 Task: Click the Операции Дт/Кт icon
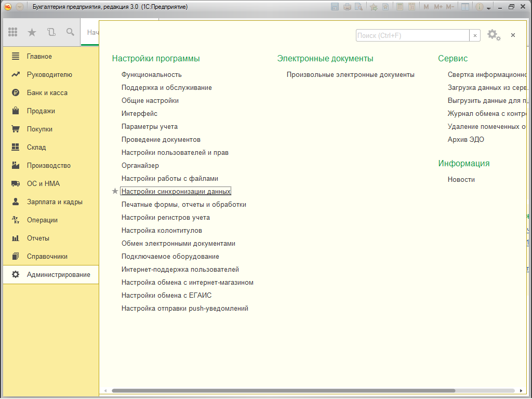(16, 220)
